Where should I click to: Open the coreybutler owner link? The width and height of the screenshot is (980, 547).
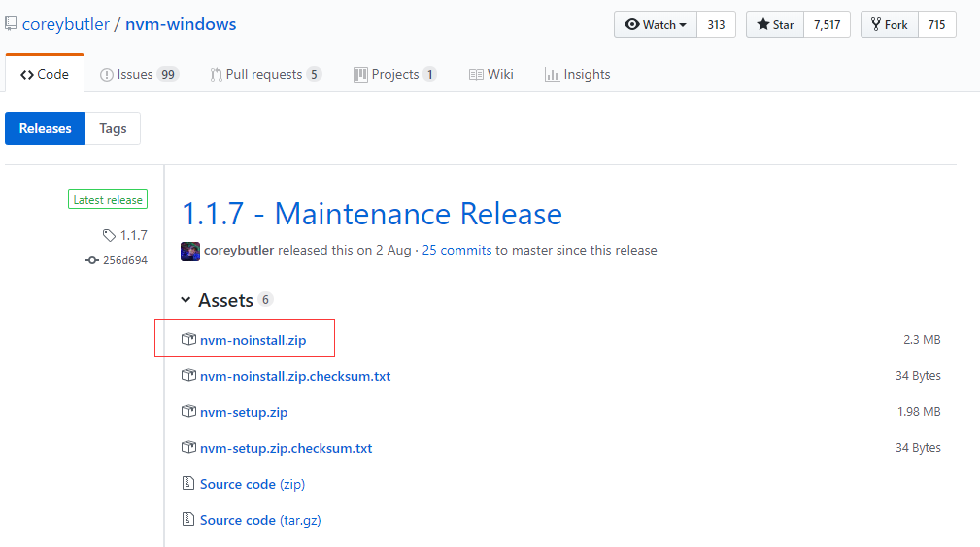coord(66,24)
